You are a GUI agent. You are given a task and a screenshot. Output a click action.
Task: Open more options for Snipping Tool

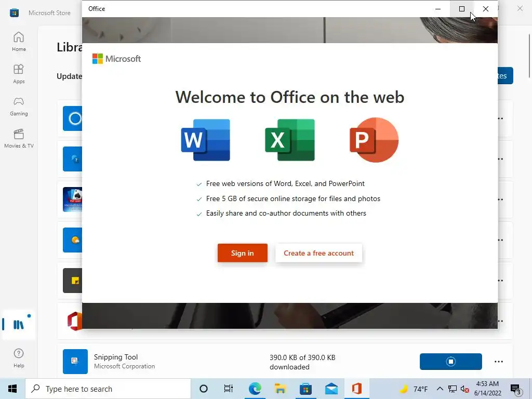coord(498,362)
